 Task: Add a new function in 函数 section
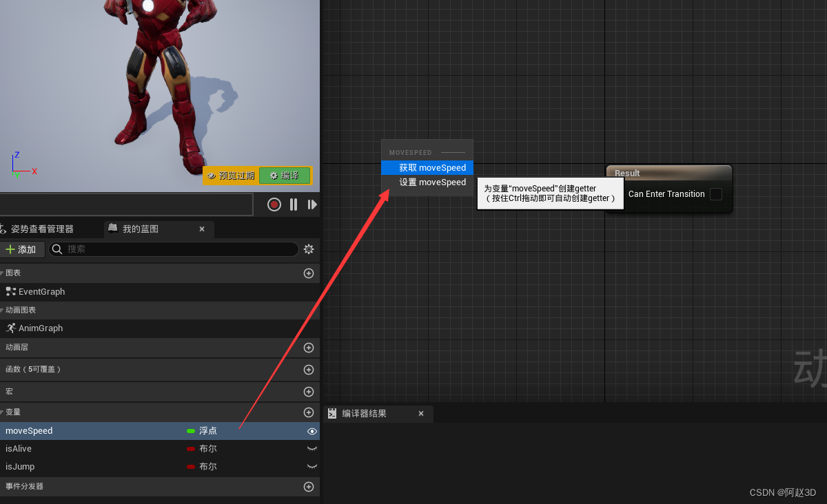pos(309,370)
